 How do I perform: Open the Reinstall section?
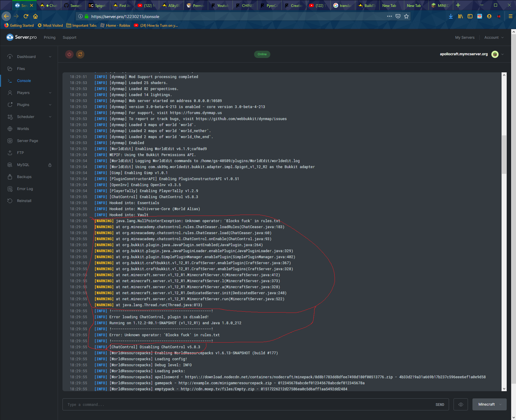(x=24, y=201)
